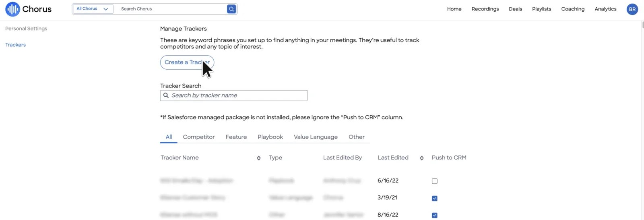
Task: Switch to the Value Language tab
Action: pyautogui.click(x=316, y=137)
